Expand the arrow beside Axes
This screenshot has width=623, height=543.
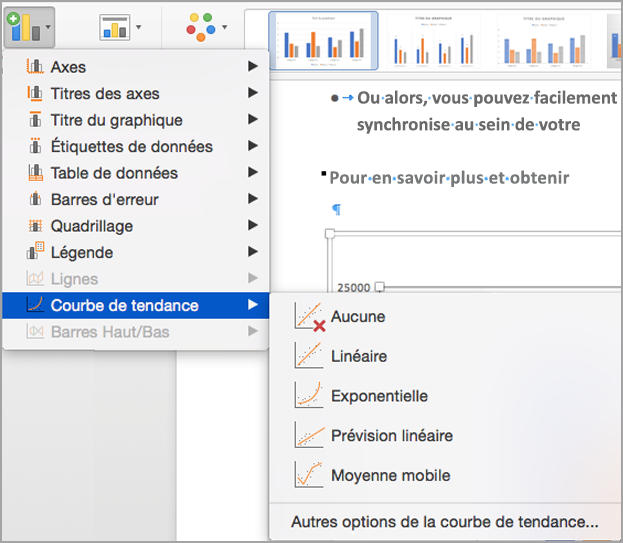(x=253, y=66)
